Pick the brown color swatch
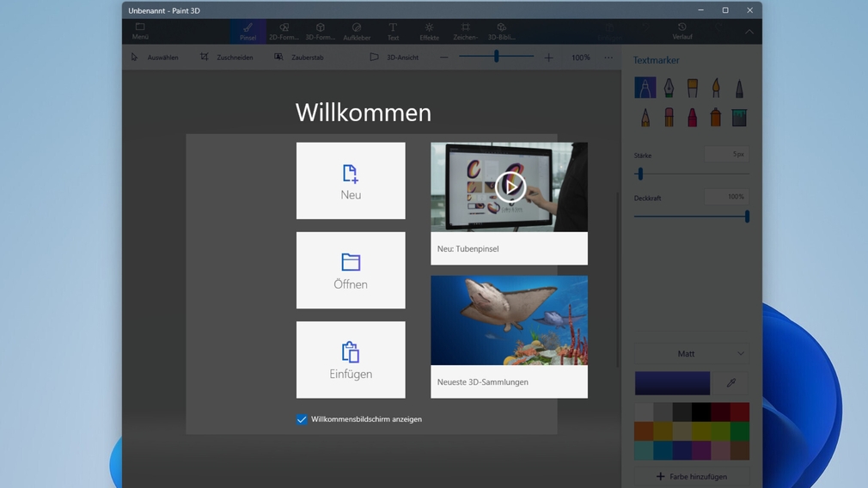 740,450
